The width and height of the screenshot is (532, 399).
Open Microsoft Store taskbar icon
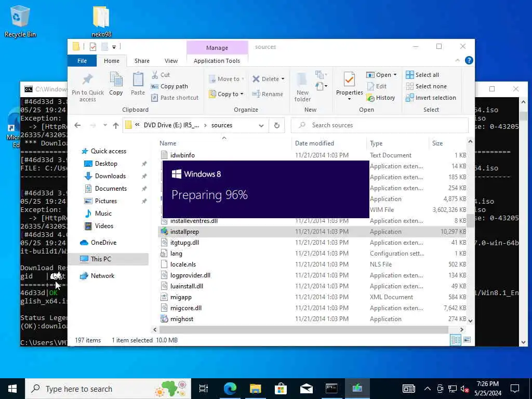click(x=281, y=389)
